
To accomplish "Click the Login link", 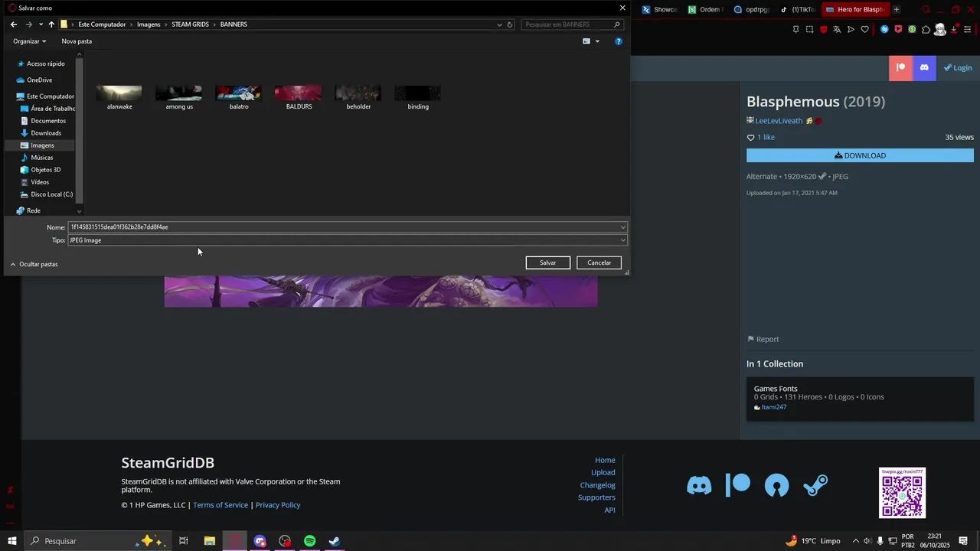I will click(x=958, y=68).
